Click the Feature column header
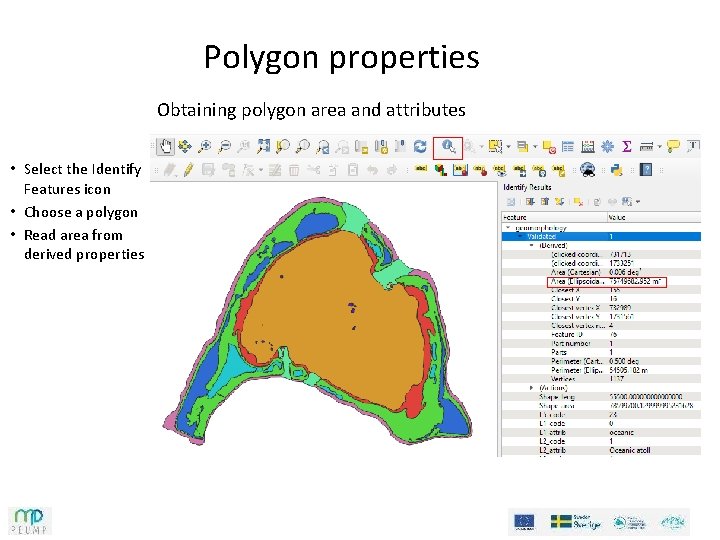The height and width of the screenshot is (540, 720). click(554, 217)
